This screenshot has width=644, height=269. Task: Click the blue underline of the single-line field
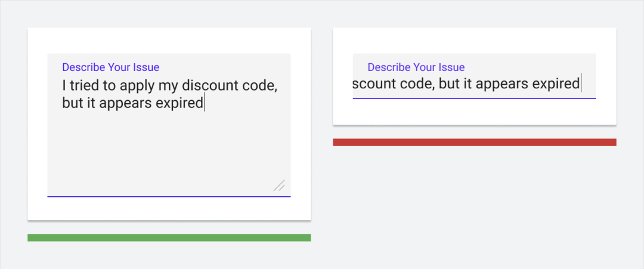[x=474, y=98]
